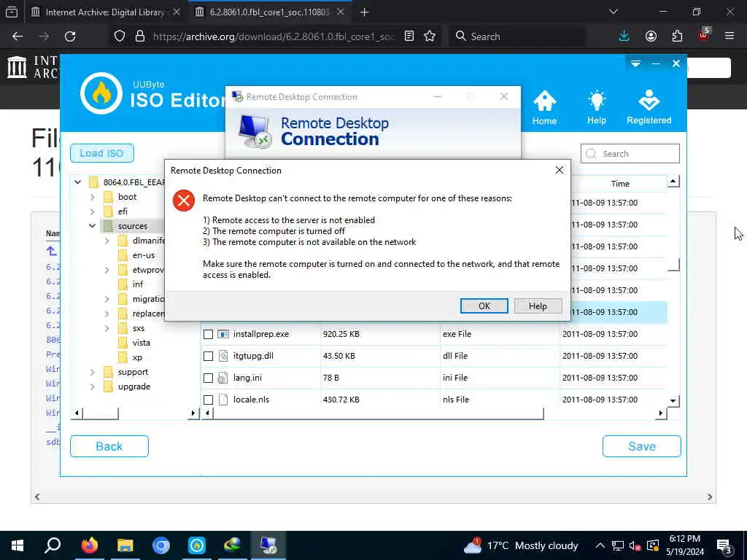
Task: Reload the page in Firefox
Action: coord(70,36)
